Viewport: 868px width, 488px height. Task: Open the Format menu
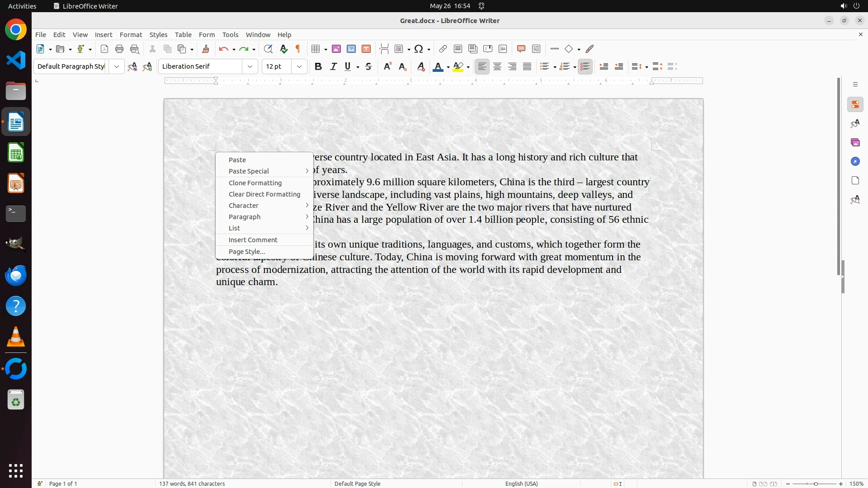click(x=131, y=35)
